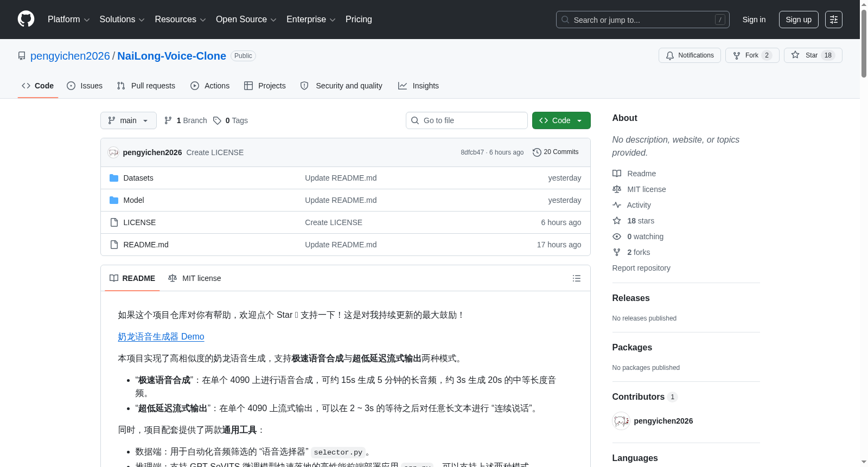This screenshot has height=467, width=868.
Task: Switch to Security and quality tab
Action: coord(341,86)
